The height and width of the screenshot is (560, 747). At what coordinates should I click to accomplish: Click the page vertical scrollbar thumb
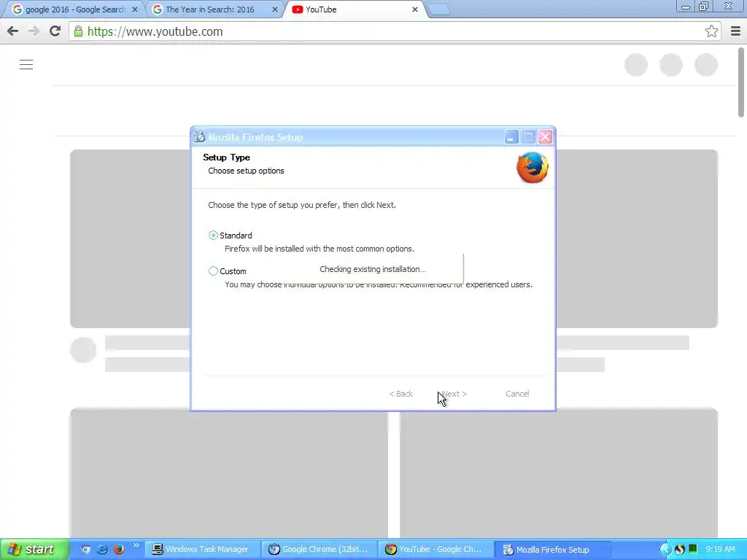pyautogui.click(x=741, y=82)
